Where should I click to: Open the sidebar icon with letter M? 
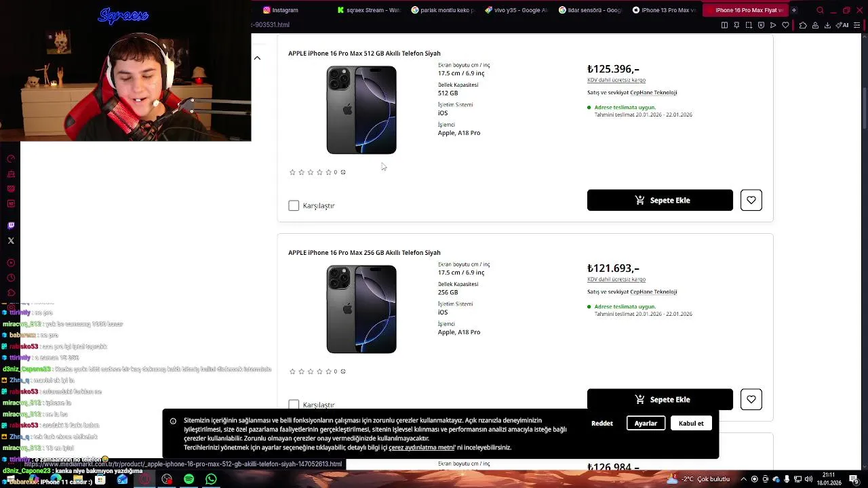(x=11, y=203)
